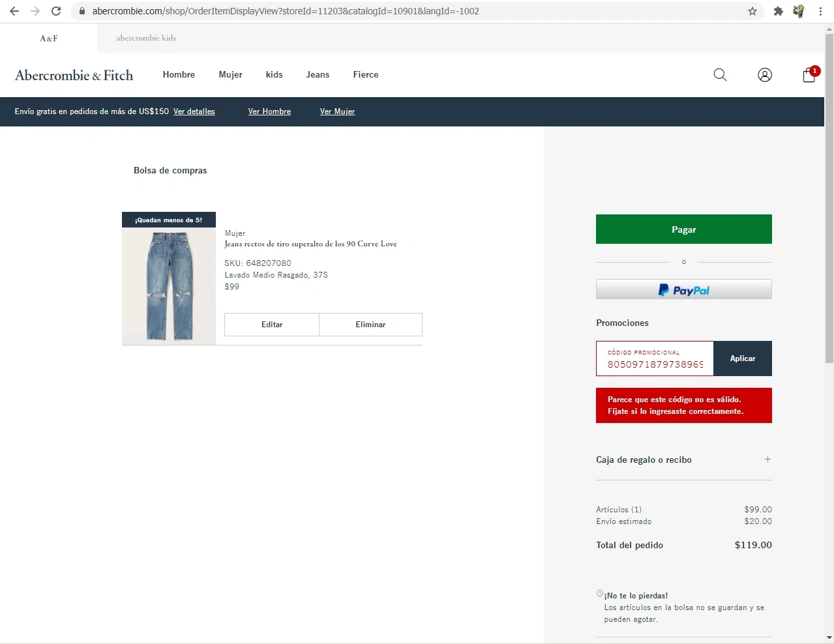The image size is (834, 644).
Task: Open the Fierce menu
Action: [x=366, y=75]
